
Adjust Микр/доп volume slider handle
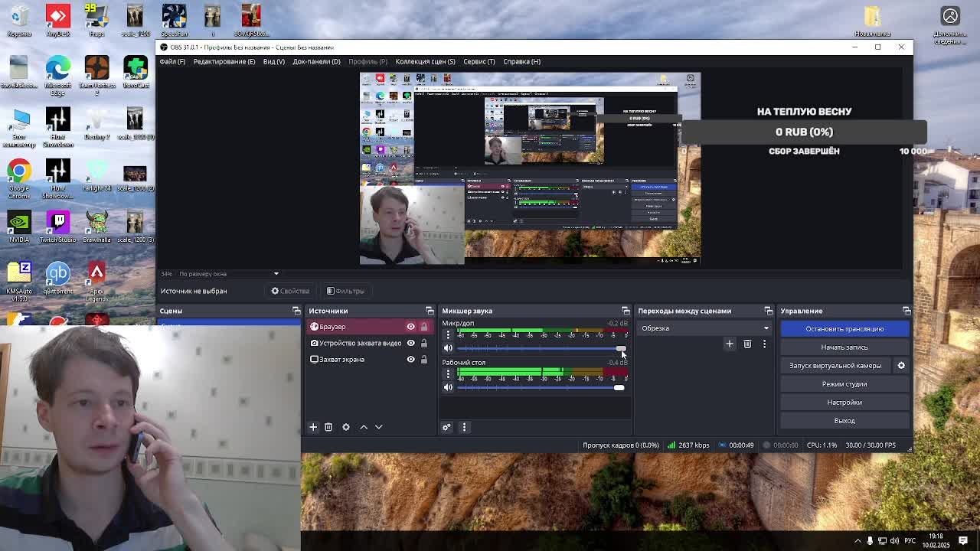[x=620, y=348]
